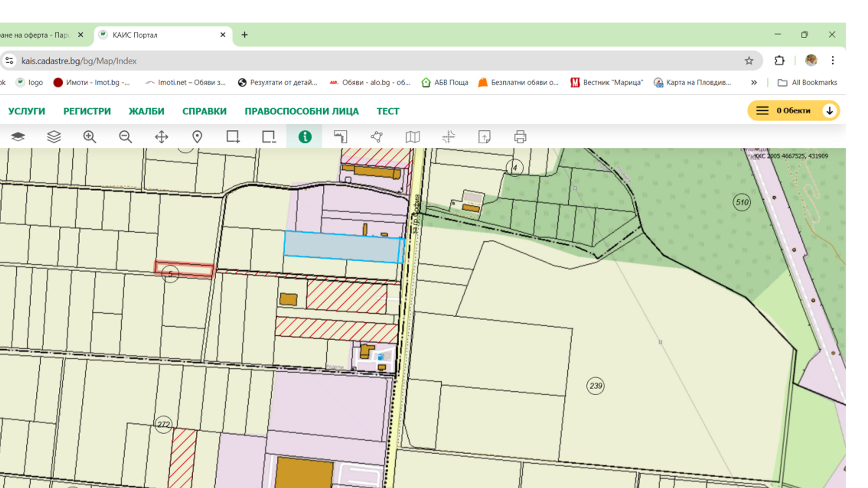Open the print map tool
The image size is (868, 488).
tap(520, 136)
